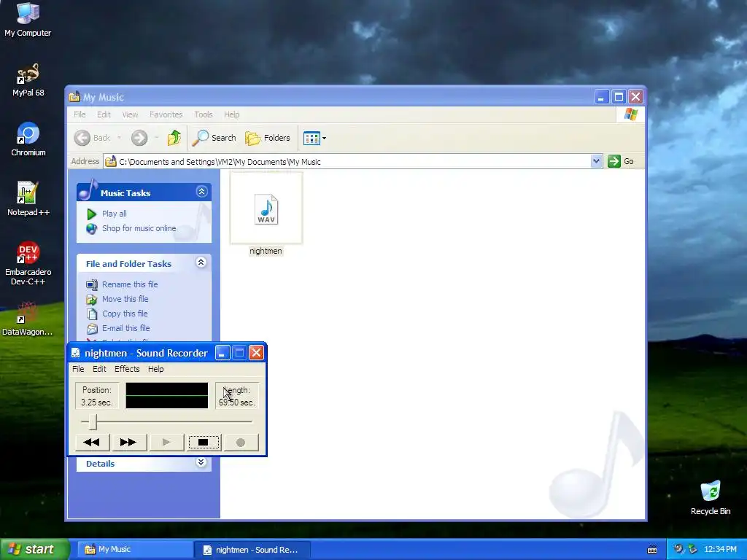Click the keyboard icon in taskbar
The width and height of the screenshot is (747, 560).
[652, 550]
